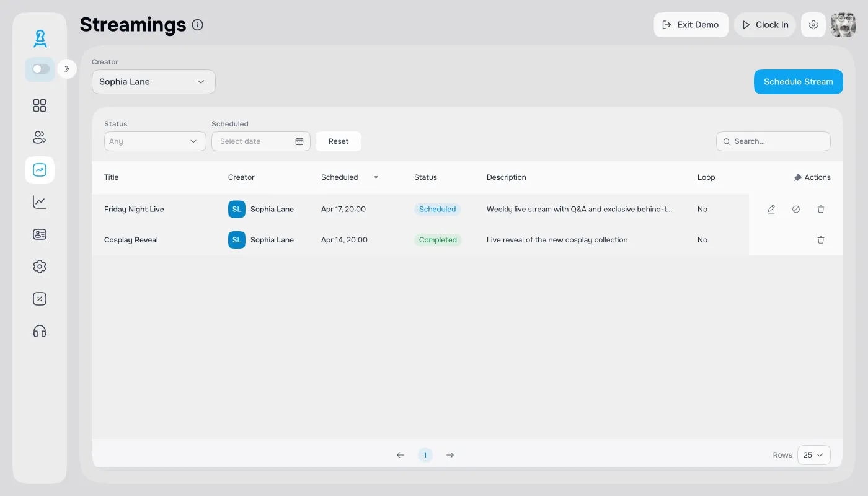Viewport: 868px width, 496px height.
Task: Delete the Cosplay Reveal stream
Action: point(821,240)
